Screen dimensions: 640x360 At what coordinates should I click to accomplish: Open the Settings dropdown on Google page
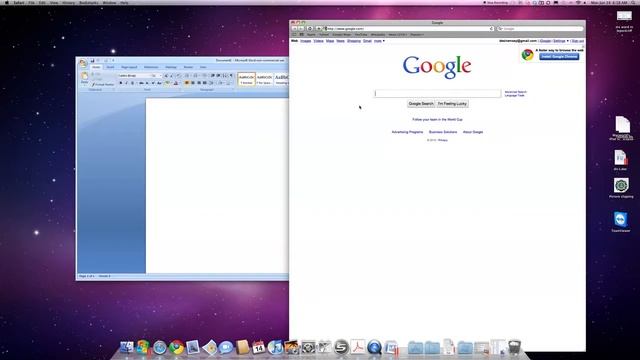(560, 41)
